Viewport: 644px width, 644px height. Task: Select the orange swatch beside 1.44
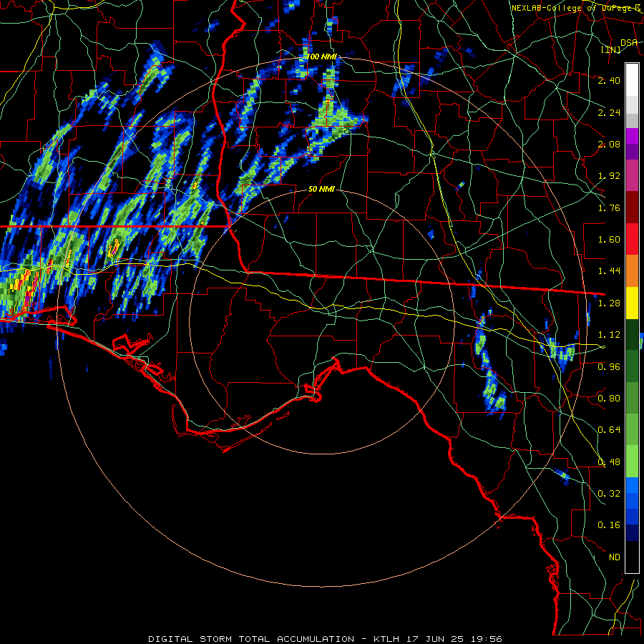(x=632, y=271)
